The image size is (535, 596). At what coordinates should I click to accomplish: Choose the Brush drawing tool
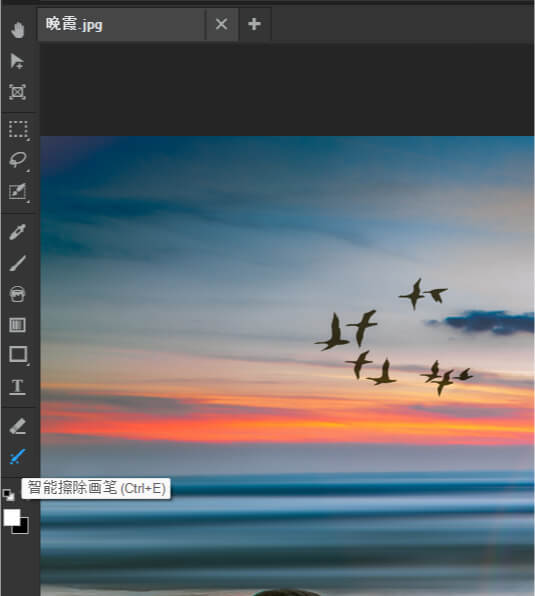tap(17, 263)
